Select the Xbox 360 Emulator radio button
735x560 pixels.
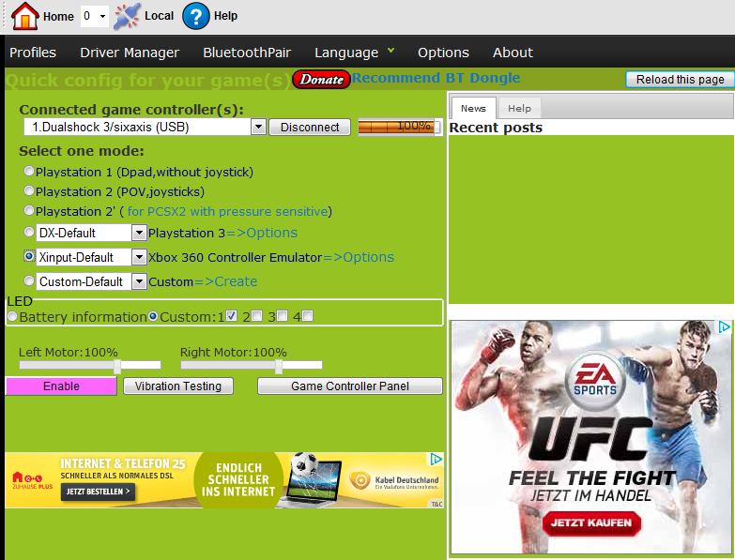pyautogui.click(x=29, y=256)
